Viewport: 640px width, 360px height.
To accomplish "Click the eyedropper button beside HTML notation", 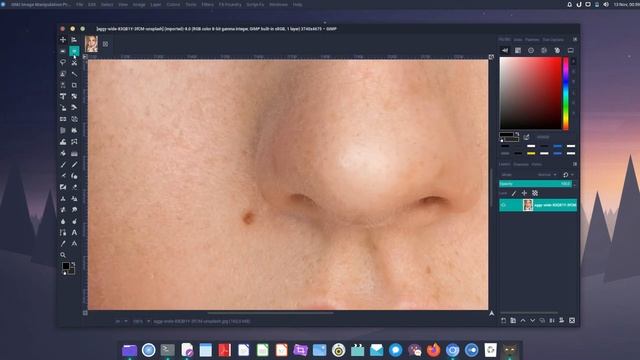I will [527, 137].
